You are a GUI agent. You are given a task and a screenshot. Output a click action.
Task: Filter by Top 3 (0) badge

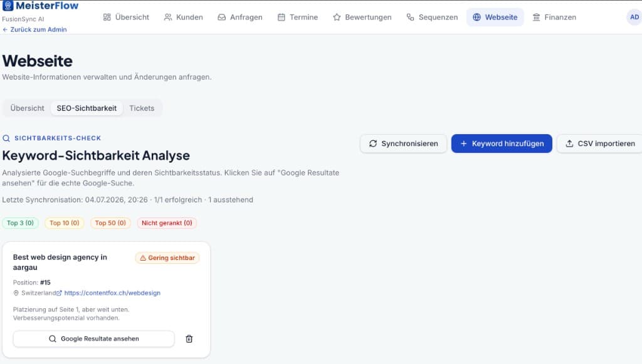click(20, 223)
